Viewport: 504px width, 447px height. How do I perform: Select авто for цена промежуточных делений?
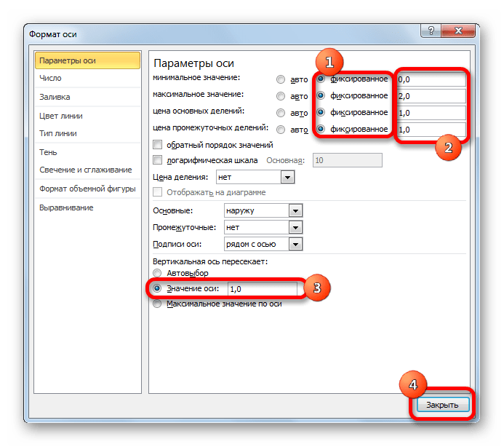281,130
